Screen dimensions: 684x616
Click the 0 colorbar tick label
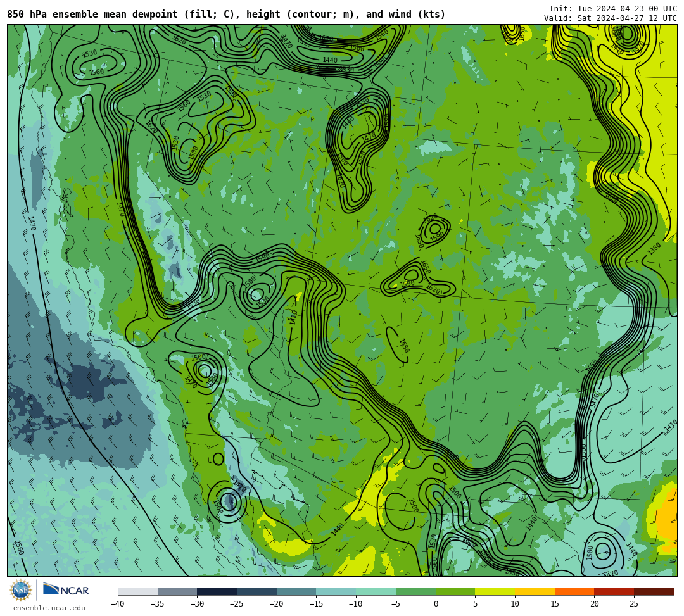(x=436, y=604)
